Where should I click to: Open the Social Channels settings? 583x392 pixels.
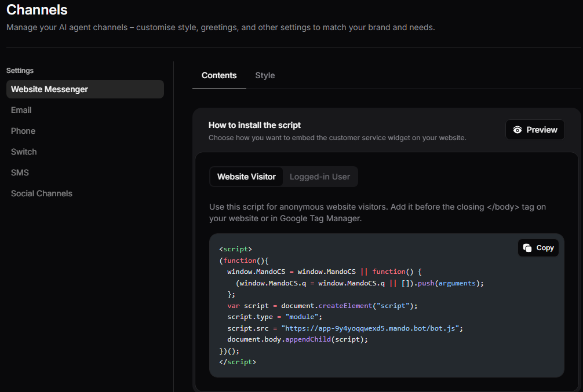[42, 193]
